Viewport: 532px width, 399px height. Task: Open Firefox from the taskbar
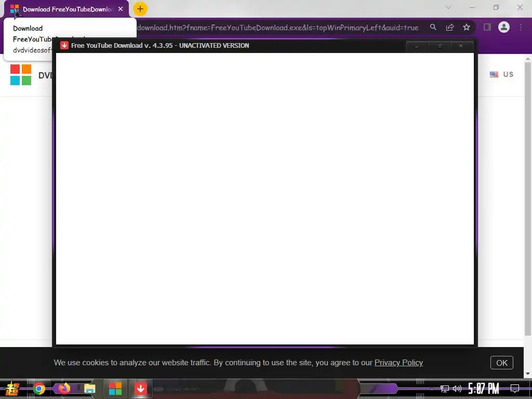click(64, 388)
